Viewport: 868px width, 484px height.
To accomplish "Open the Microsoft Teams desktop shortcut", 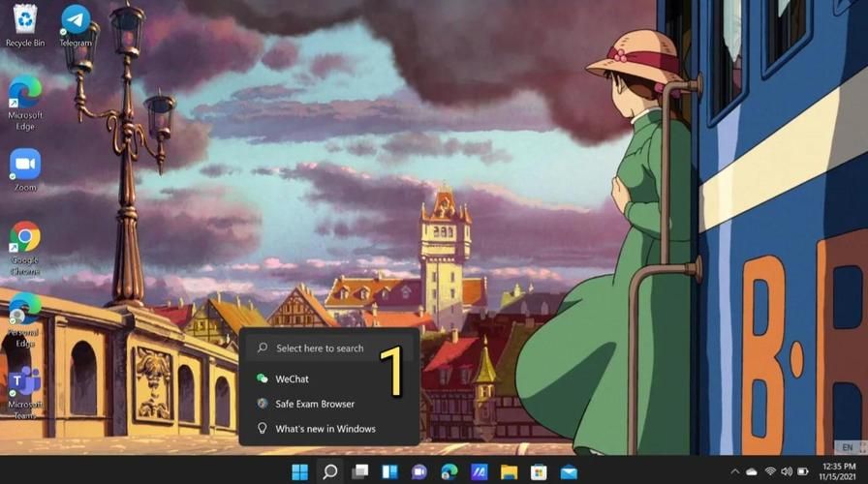I will point(25,392).
